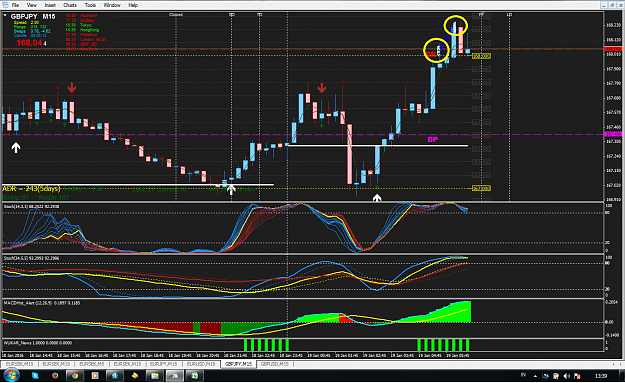Click the 167.020 price scale label
The width and height of the screenshot is (625, 383).
tap(613, 185)
